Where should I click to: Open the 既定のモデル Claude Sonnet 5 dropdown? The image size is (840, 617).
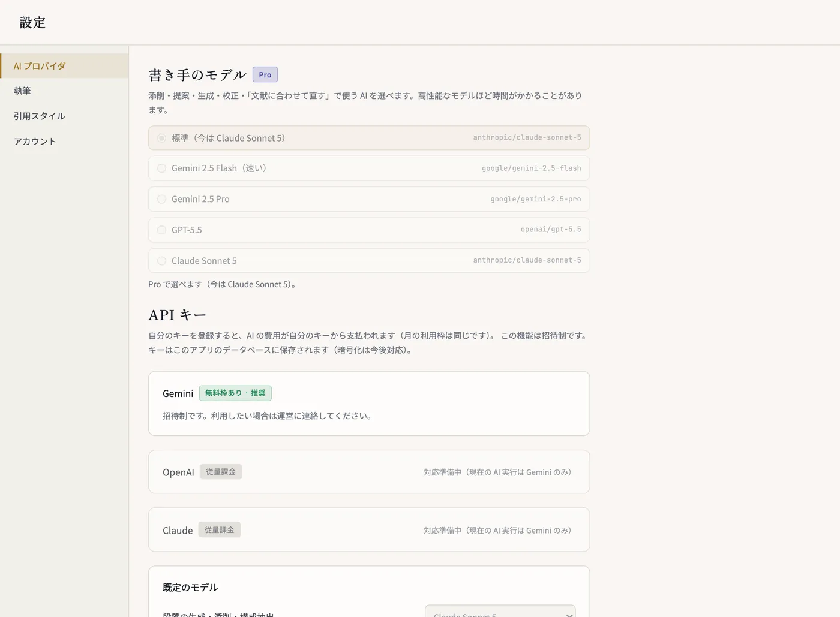pyautogui.click(x=500, y=612)
